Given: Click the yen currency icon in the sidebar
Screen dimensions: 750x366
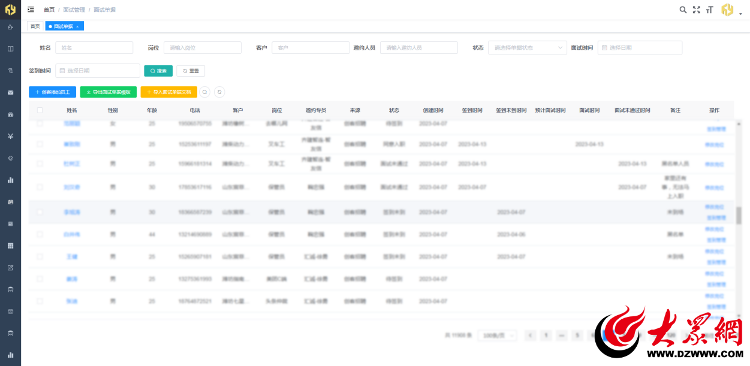Looking at the screenshot, I should [x=11, y=136].
